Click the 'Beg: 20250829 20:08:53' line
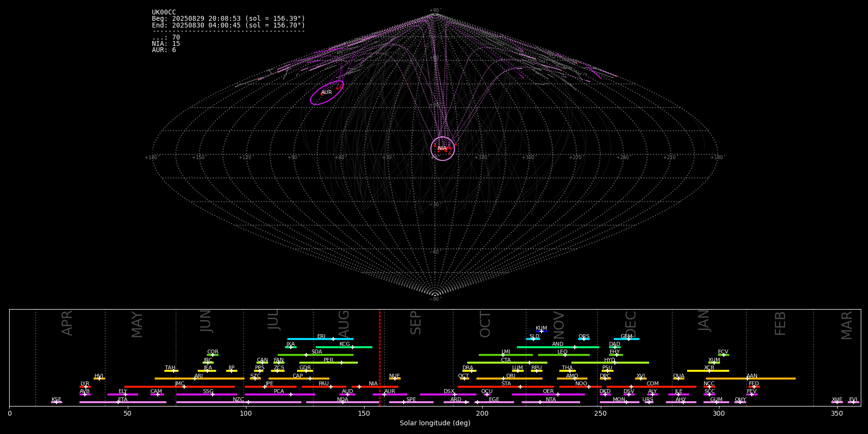Screen dimensions: 868x434 229,19
